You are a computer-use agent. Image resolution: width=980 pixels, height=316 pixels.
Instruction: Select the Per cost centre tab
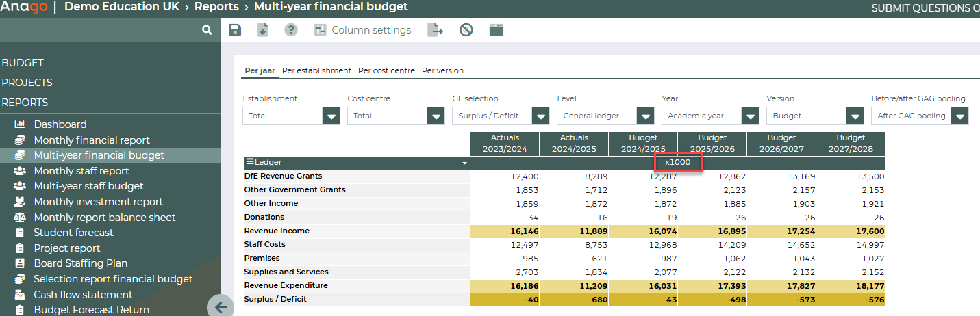386,70
